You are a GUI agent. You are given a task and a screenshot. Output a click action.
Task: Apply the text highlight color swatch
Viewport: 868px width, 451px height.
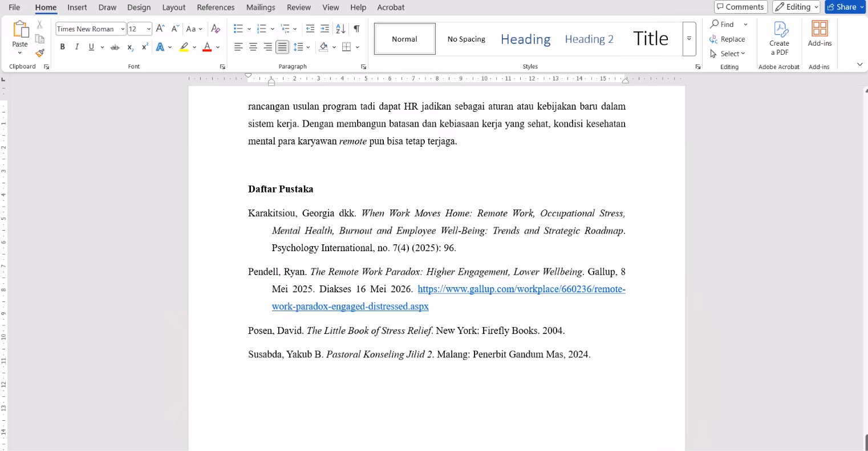(x=184, y=47)
